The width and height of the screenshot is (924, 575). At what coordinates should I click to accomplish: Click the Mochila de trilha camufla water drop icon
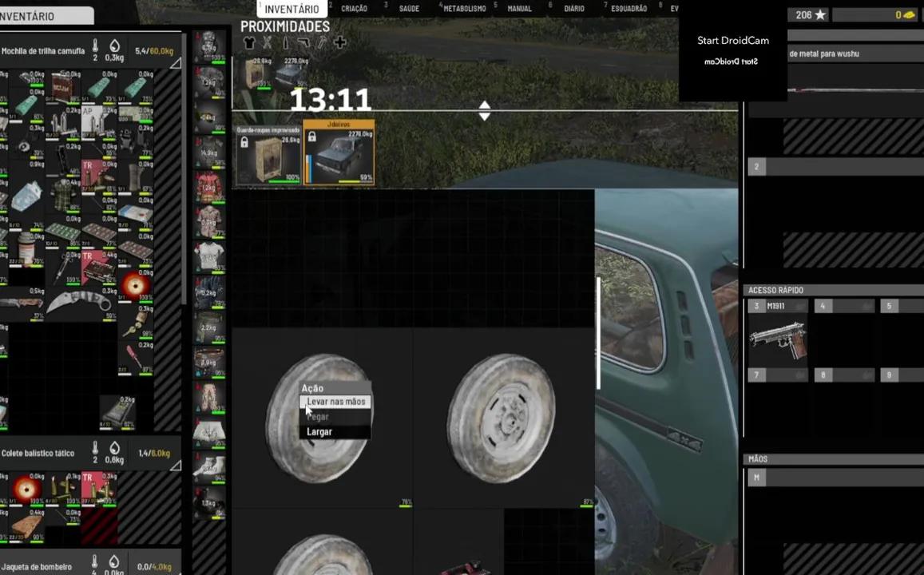pos(114,46)
